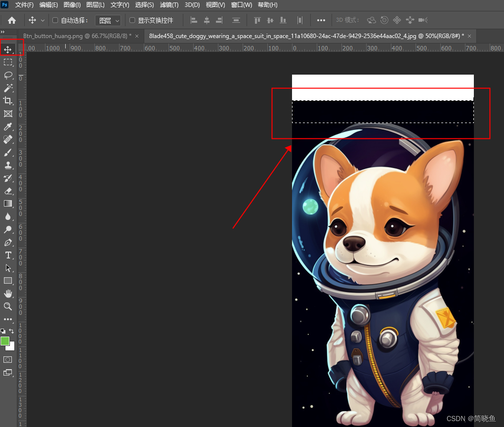Click the Home screen icon

12,20
